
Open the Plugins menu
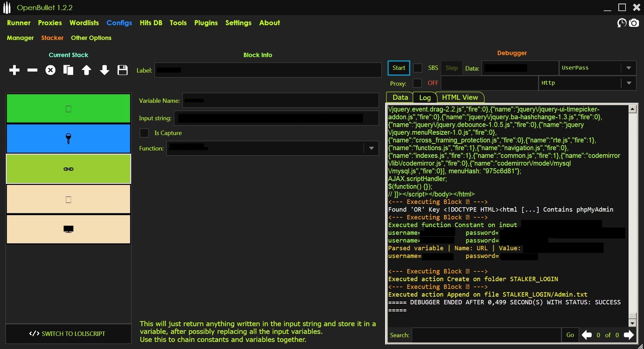click(206, 23)
